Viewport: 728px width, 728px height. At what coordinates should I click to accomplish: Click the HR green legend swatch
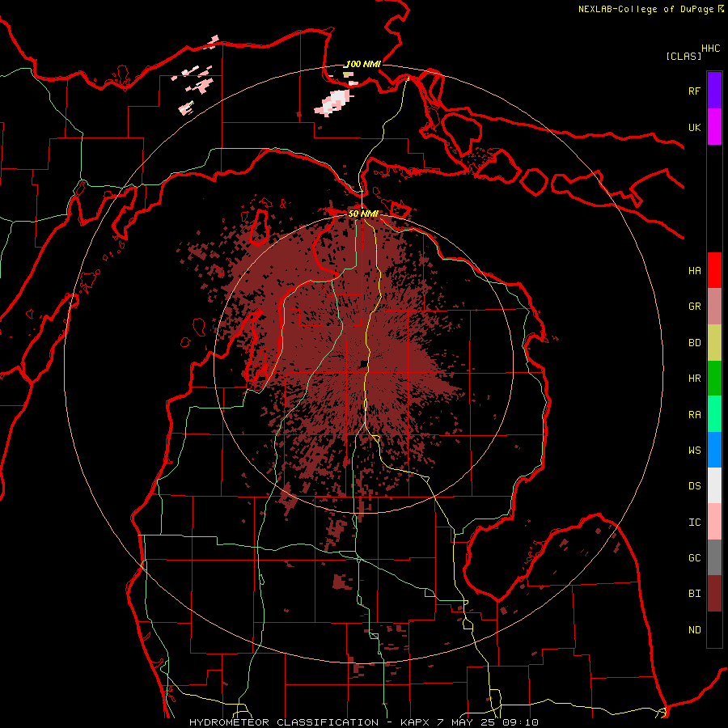click(714, 379)
